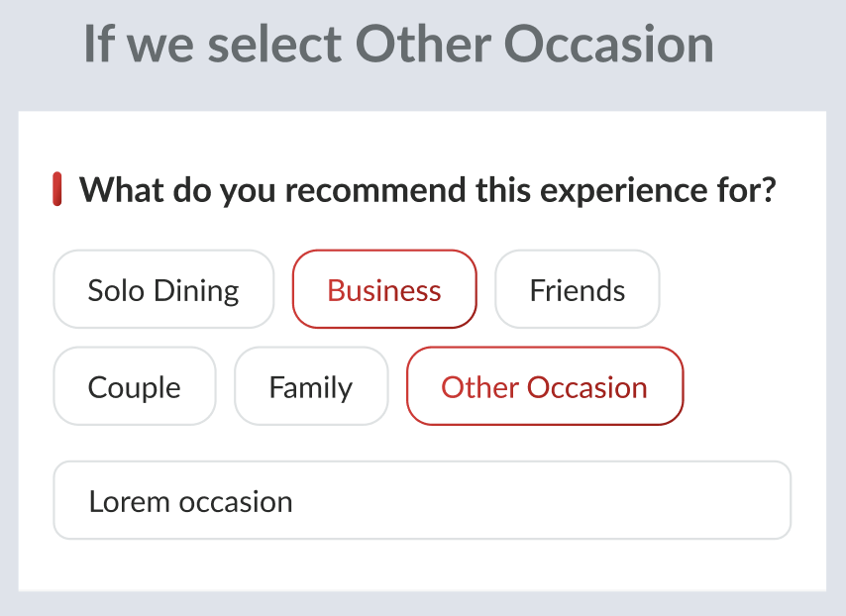Deselect the Business occasion chip
This screenshot has height=616, width=846.
click(x=384, y=289)
